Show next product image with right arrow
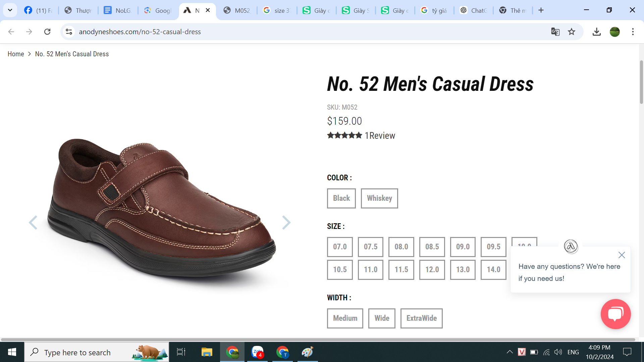 click(286, 223)
